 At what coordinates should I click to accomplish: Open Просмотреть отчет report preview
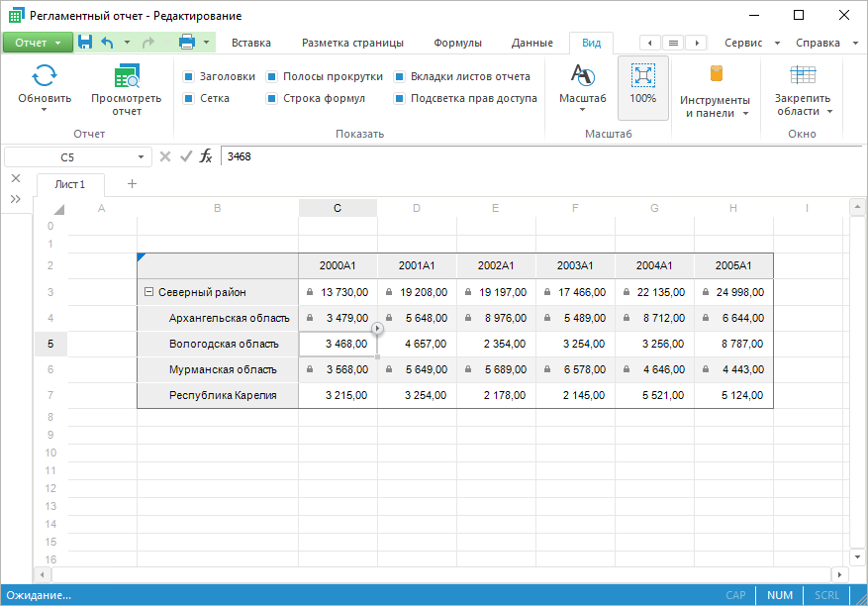pyautogui.click(x=126, y=77)
